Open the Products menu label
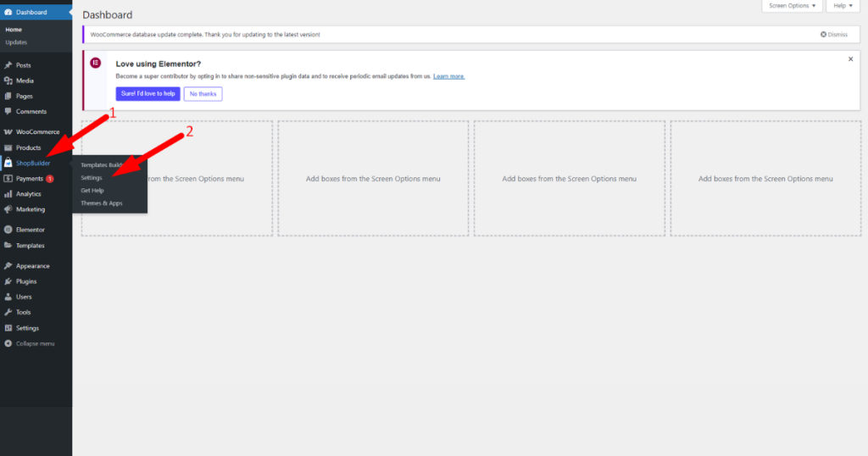868x456 pixels. pos(28,147)
